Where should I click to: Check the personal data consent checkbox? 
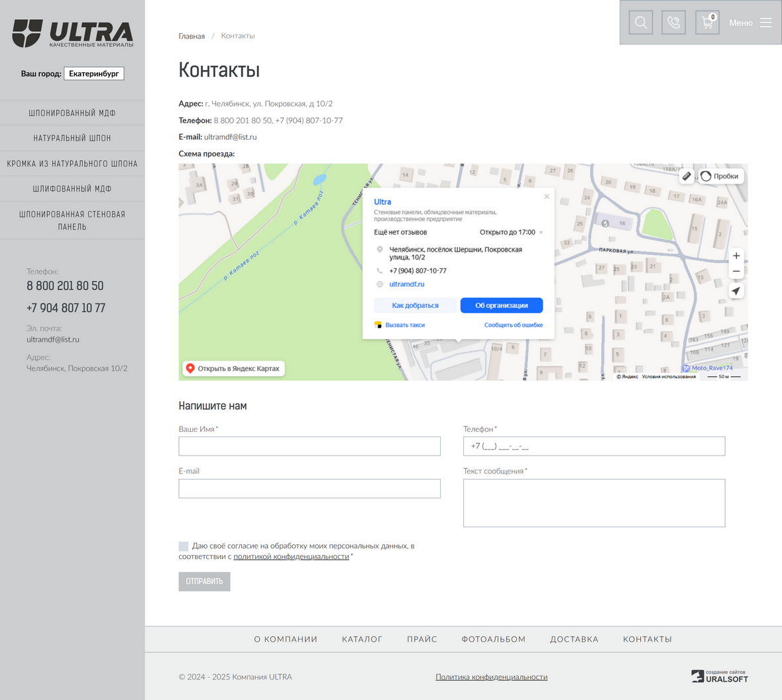184,546
